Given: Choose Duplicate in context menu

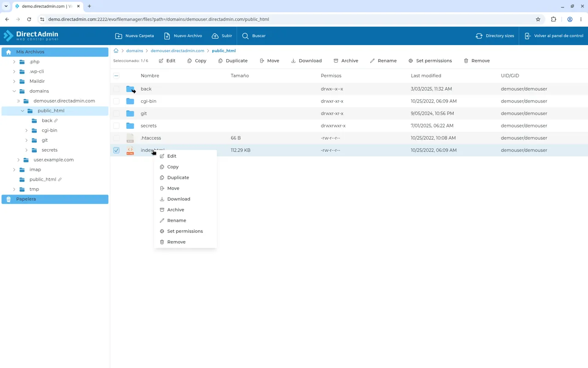Looking at the screenshot, I should coord(185,178).
